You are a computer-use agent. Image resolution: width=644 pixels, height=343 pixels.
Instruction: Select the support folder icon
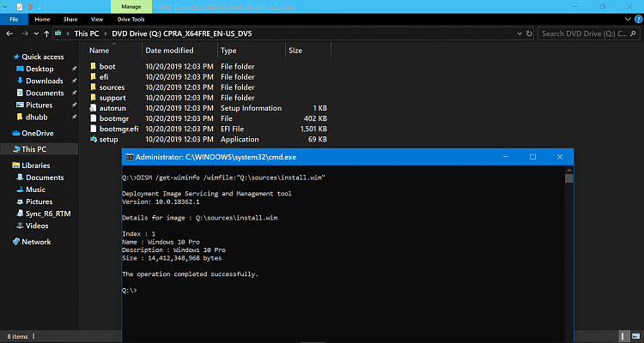[94, 98]
